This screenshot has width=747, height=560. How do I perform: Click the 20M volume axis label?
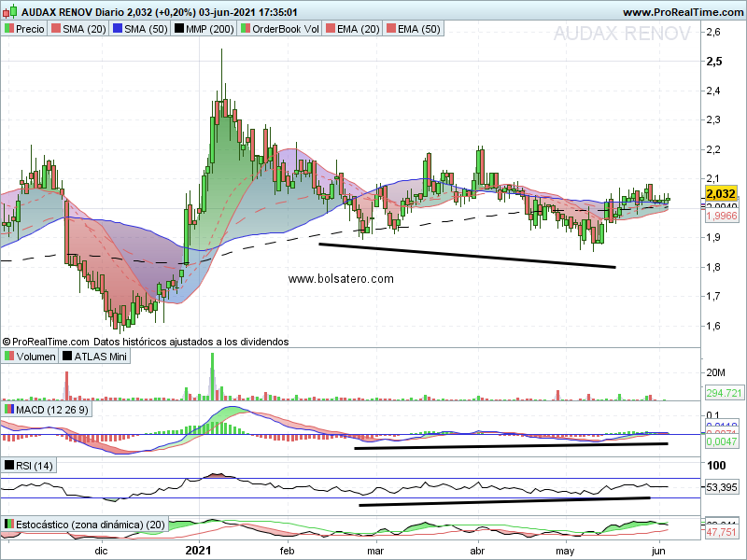point(715,372)
